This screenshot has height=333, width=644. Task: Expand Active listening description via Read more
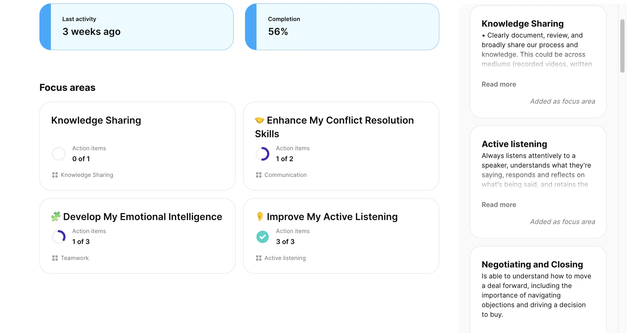(499, 205)
